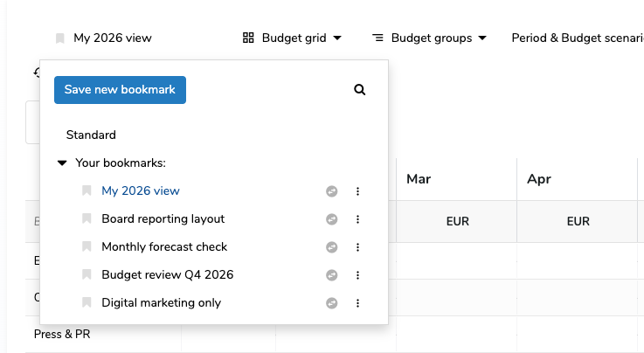644x353 pixels.
Task: Open more options for Board reporting layout
Action: click(357, 219)
